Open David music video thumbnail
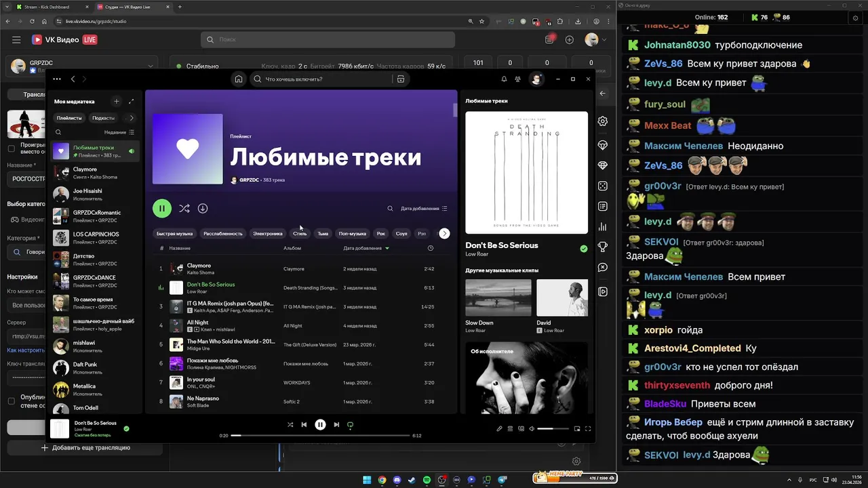 tap(562, 298)
